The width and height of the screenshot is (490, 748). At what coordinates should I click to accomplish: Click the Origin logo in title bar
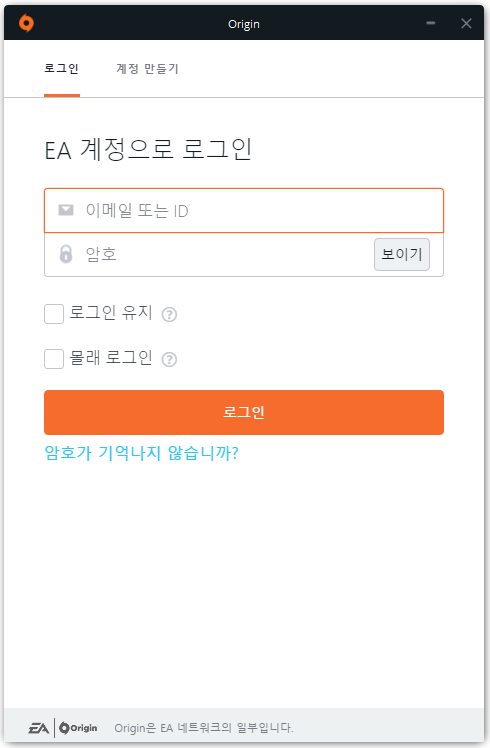tap(26, 23)
